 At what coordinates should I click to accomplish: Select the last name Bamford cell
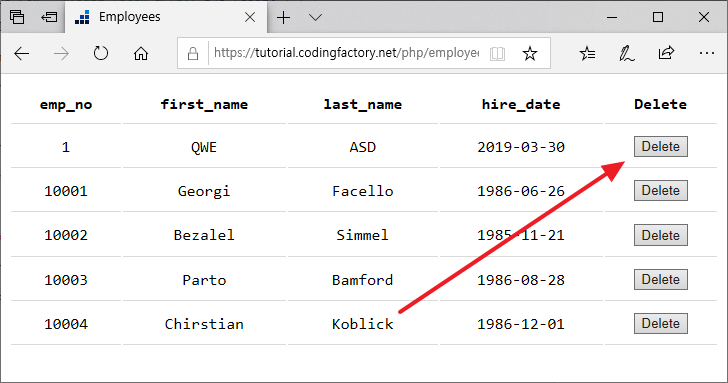click(363, 280)
